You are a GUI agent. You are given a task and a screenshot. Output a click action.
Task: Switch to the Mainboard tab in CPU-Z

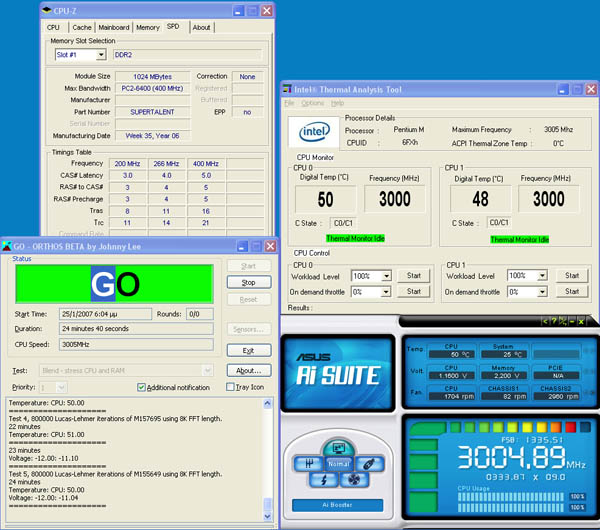click(114, 28)
